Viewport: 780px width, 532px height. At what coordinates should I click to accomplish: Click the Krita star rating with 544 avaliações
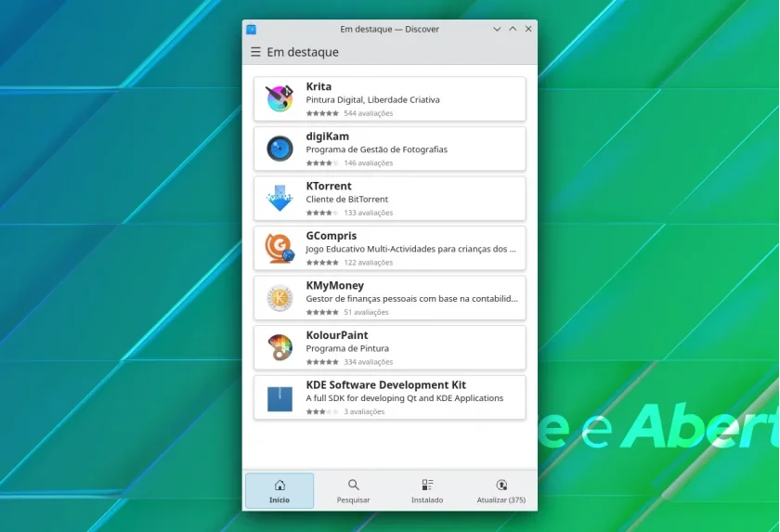pos(349,113)
